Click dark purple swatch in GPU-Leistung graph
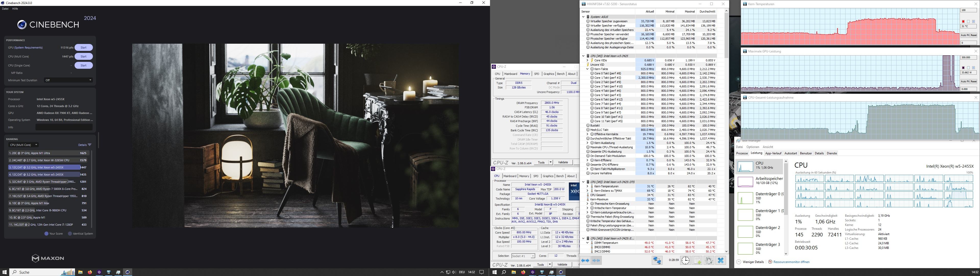Image resolution: width=980 pixels, height=276 pixels. click(963, 68)
